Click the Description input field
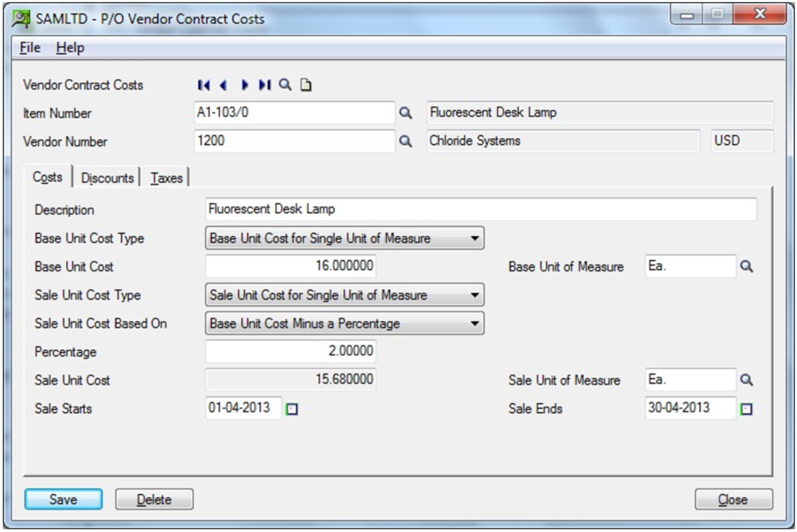797x532 pixels. point(481,209)
